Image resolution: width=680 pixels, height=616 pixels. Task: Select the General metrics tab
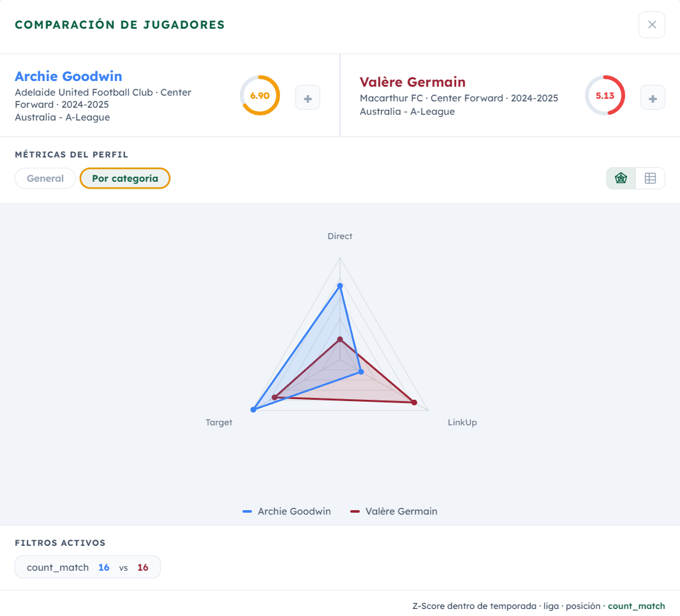click(x=45, y=178)
